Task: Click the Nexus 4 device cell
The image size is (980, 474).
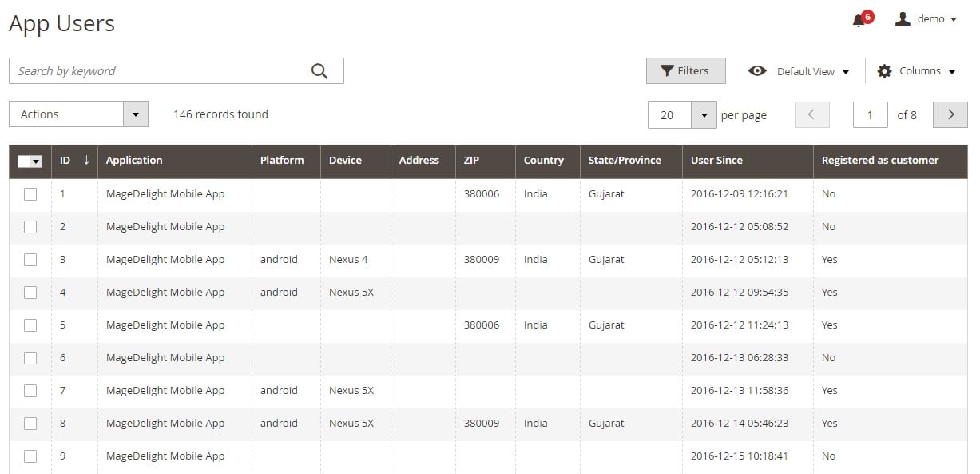Action: [348, 259]
